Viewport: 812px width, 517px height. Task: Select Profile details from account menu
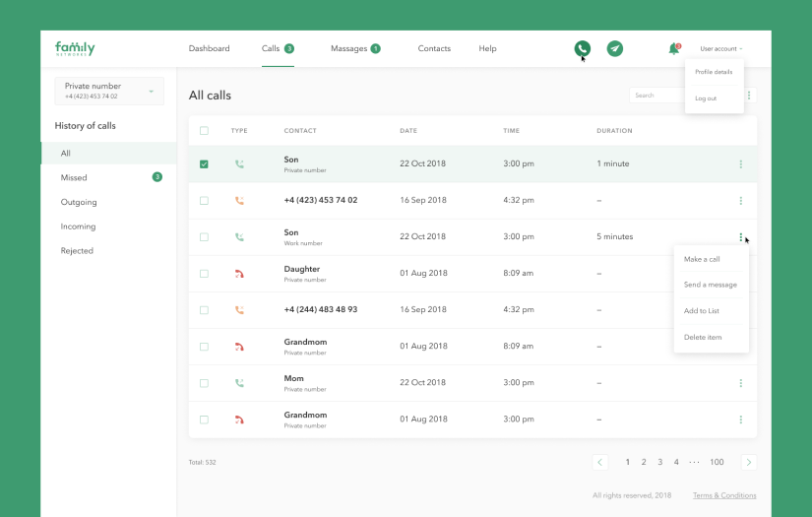[x=714, y=72]
